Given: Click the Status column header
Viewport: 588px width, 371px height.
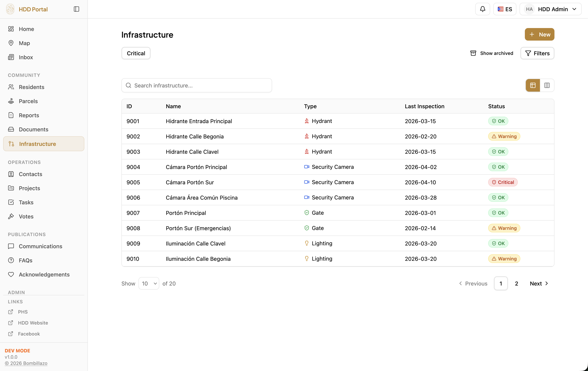Looking at the screenshot, I should (496, 106).
